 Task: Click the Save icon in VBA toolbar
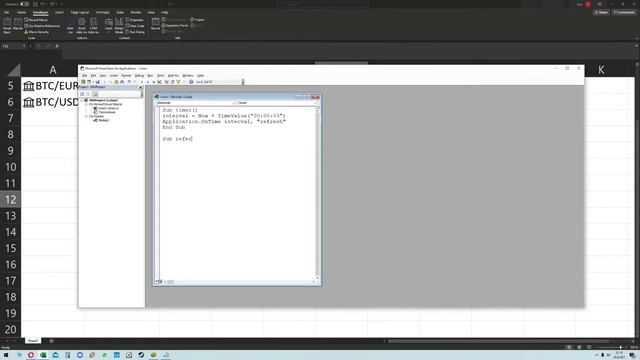[x=98, y=82]
